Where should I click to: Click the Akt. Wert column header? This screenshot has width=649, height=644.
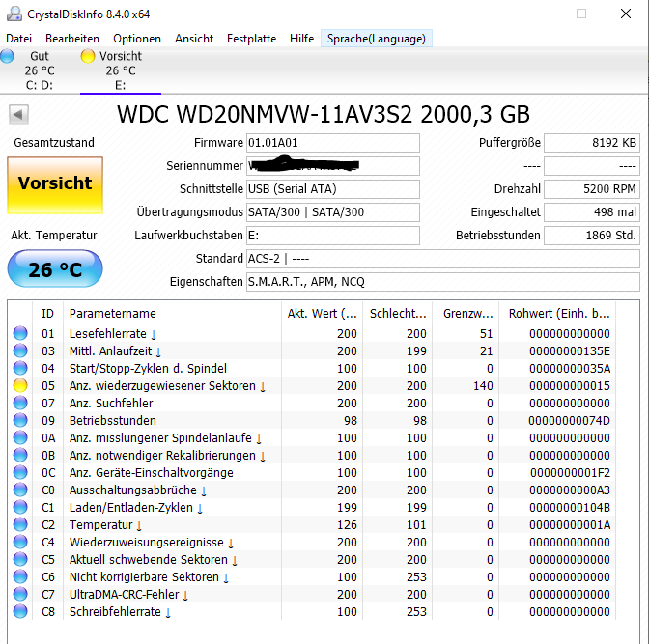[322, 313]
